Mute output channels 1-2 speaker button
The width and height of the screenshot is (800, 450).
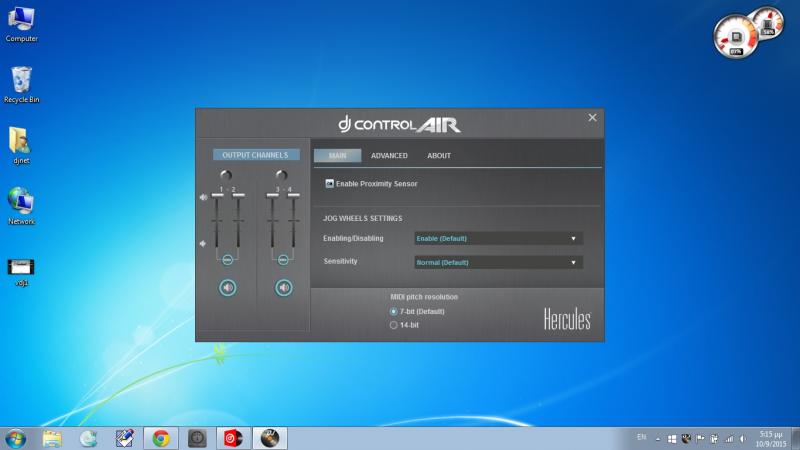coord(227,288)
